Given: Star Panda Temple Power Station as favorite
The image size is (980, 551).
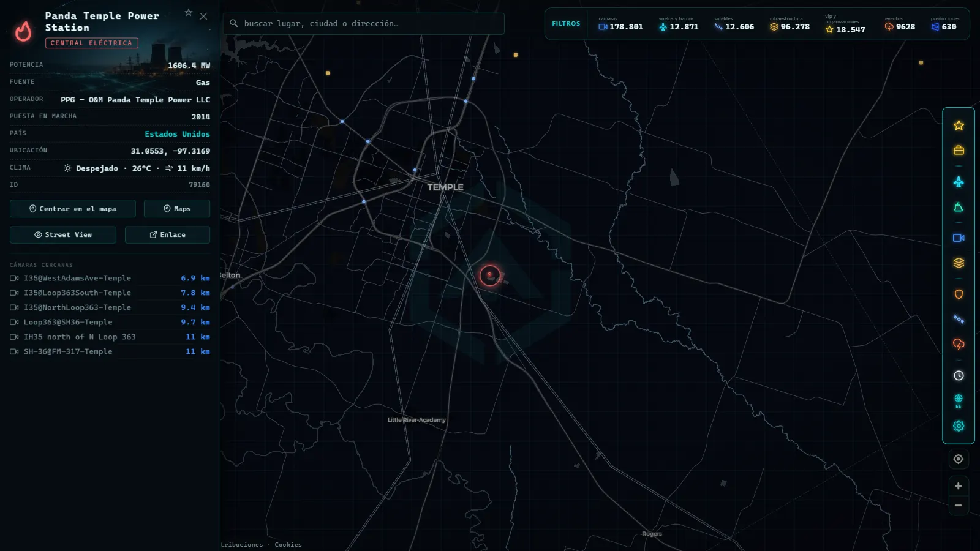Looking at the screenshot, I should pyautogui.click(x=189, y=13).
